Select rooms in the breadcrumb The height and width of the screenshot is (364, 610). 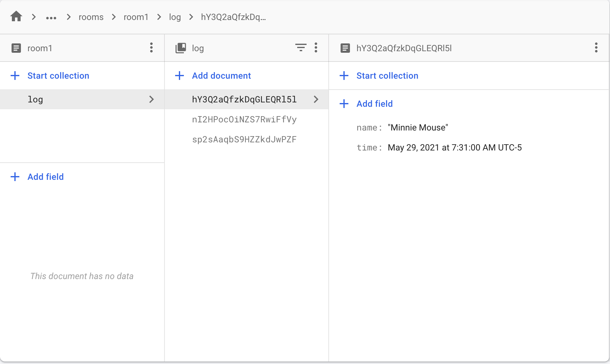pos(91,17)
